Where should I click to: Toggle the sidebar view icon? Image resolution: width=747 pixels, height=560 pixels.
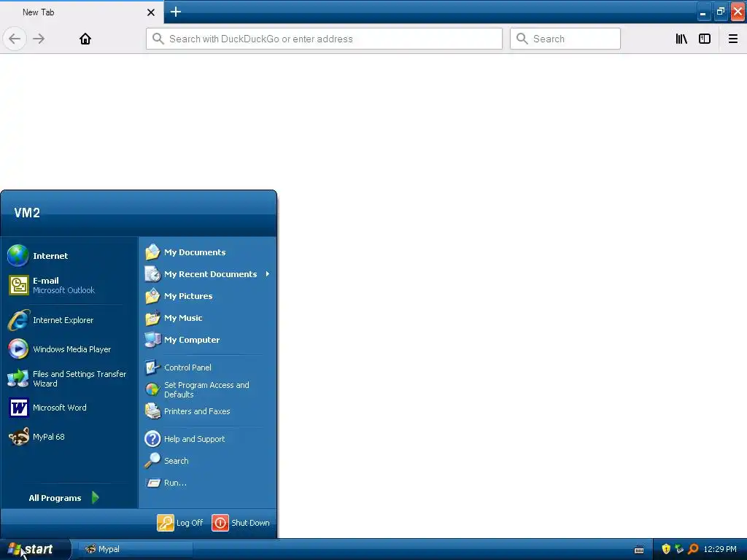point(705,39)
